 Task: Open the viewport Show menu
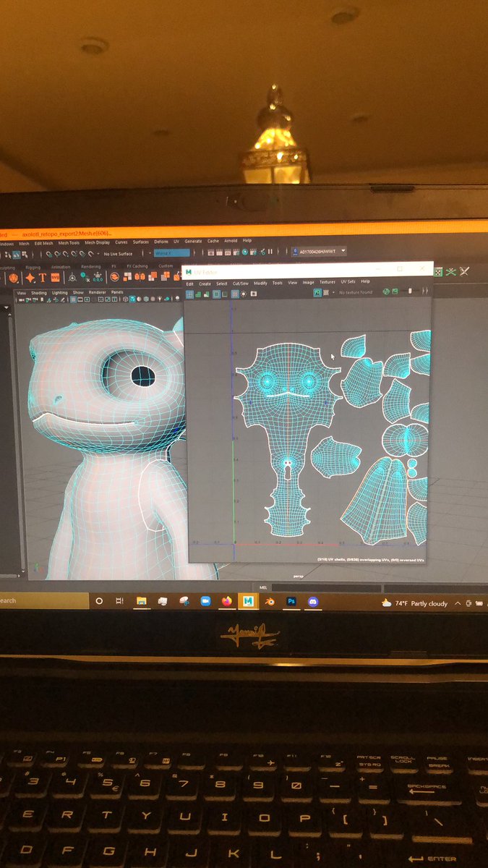[77, 292]
